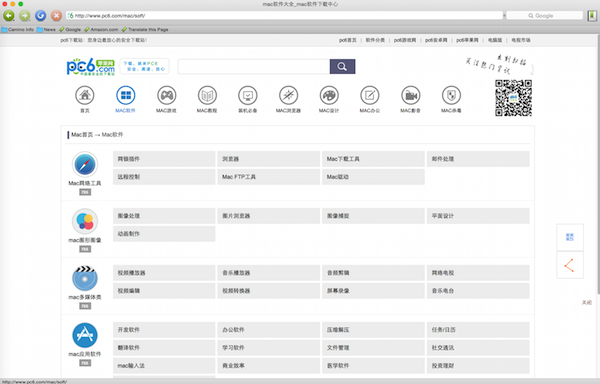Screen dimensions: 600x384
Task: Open the 图像处理 category tile
Action: (x=164, y=216)
